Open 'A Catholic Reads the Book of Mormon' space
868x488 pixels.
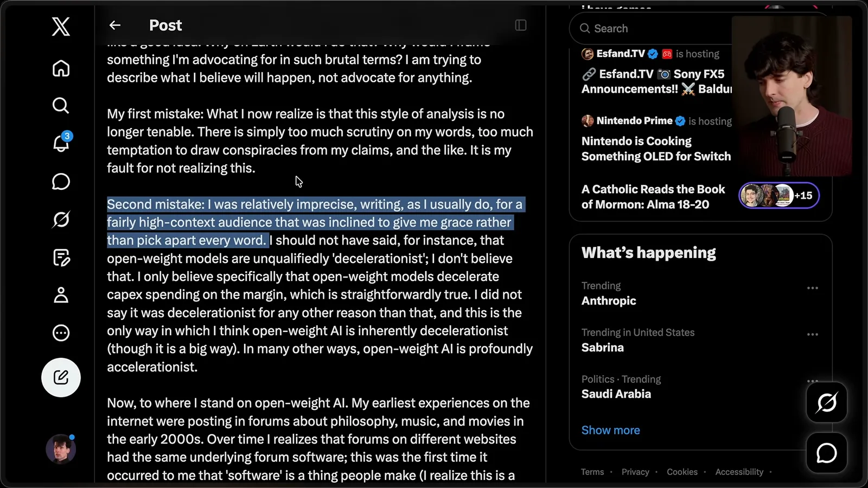tap(653, 197)
